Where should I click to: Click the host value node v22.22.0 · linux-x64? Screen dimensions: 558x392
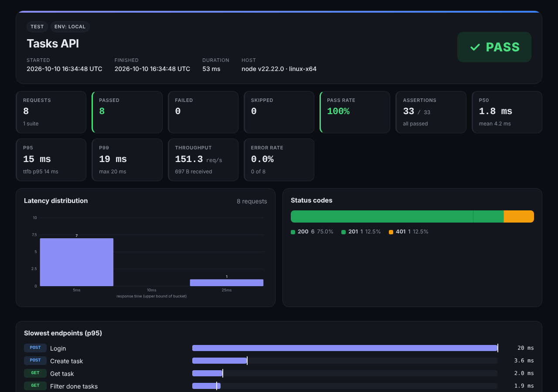click(x=279, y=69)
